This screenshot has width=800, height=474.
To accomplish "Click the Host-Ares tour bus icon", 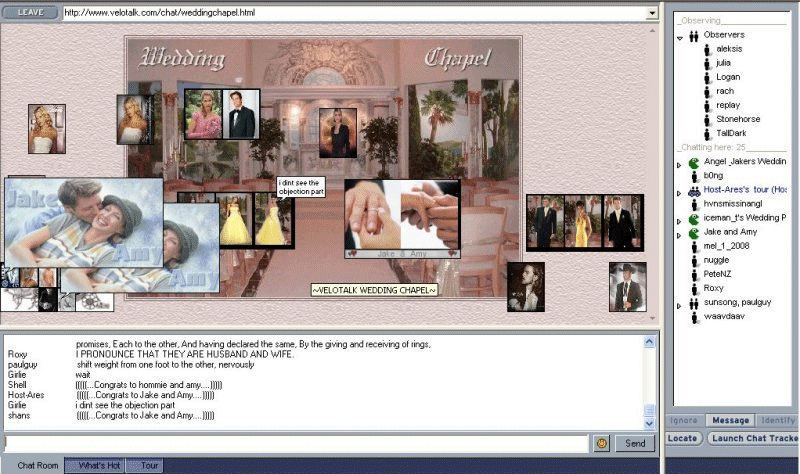I will 693,189.
